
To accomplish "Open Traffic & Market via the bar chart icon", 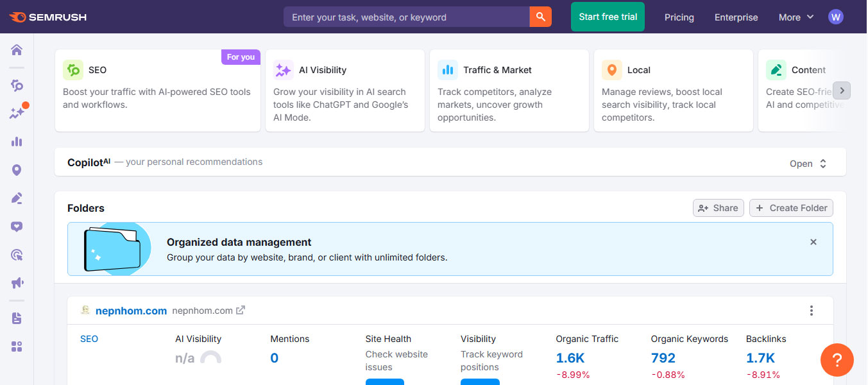I will pyautogui.click(x=17, y=141).
